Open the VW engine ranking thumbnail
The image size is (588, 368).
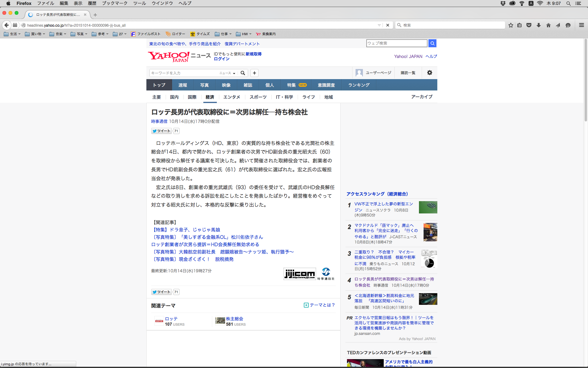(x=428, y=207)
